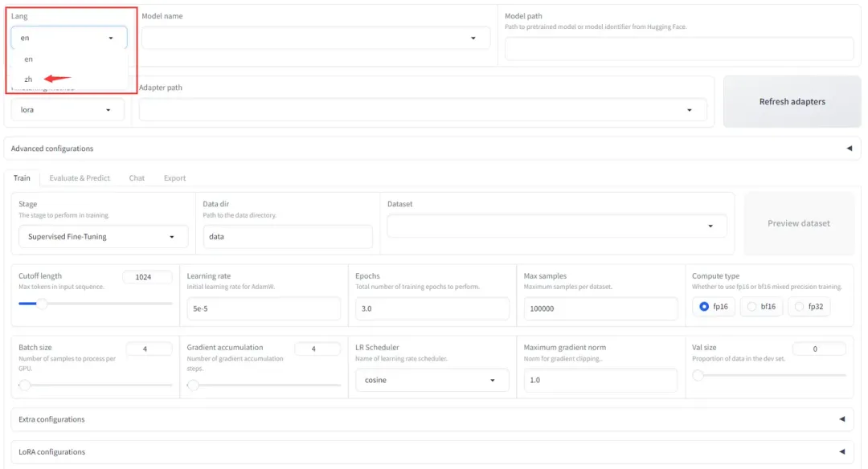The image size is (868, 469).
Task: Select the fp32 compute type
Action: tap(809, 307)
